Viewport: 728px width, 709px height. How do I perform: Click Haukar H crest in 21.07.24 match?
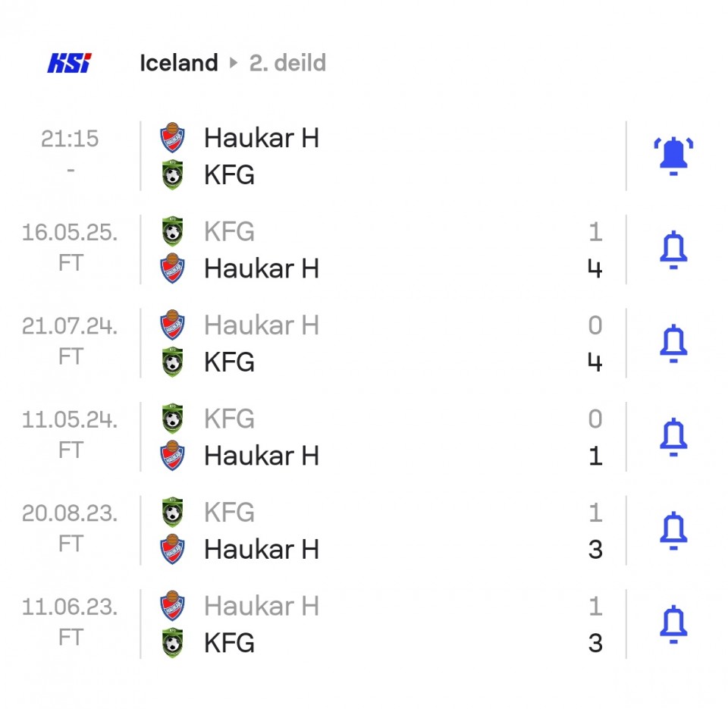click(172, 325)
